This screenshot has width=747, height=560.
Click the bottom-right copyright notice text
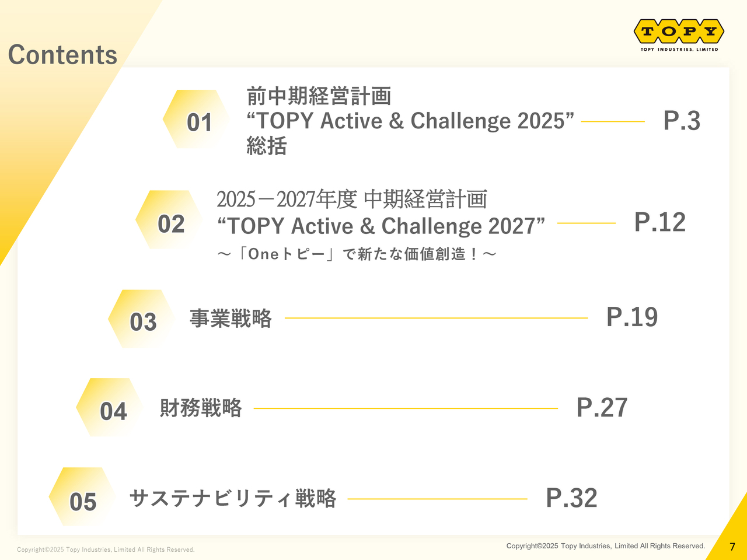click(x=606, y=546)
